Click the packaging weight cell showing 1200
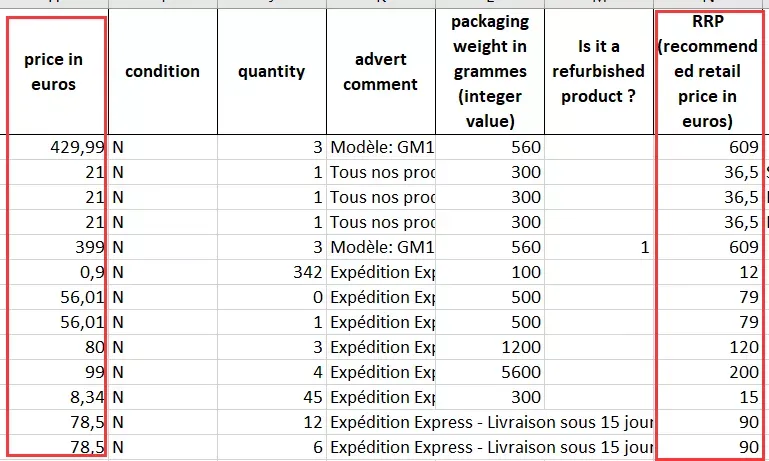 tap(490, 347)
